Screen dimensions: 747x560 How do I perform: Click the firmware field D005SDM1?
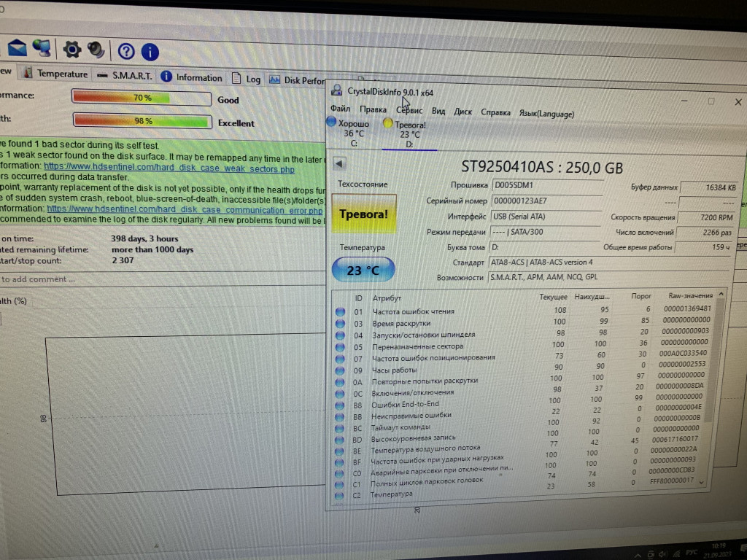click(x=547, y=185)
